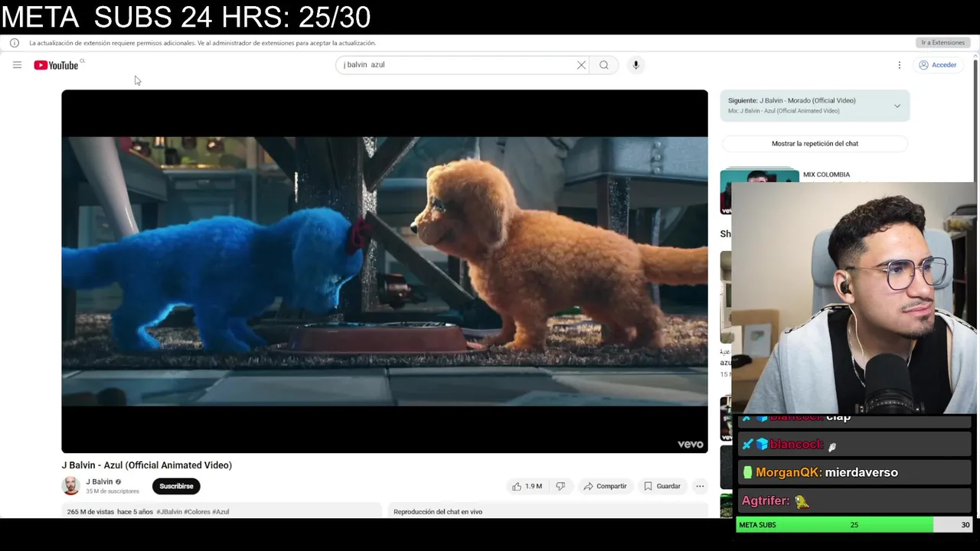Image resolution: width=980 pixels, height=551 pixels.
Task: Open the J Balvin channel name link
Action: tap(100, 481)
